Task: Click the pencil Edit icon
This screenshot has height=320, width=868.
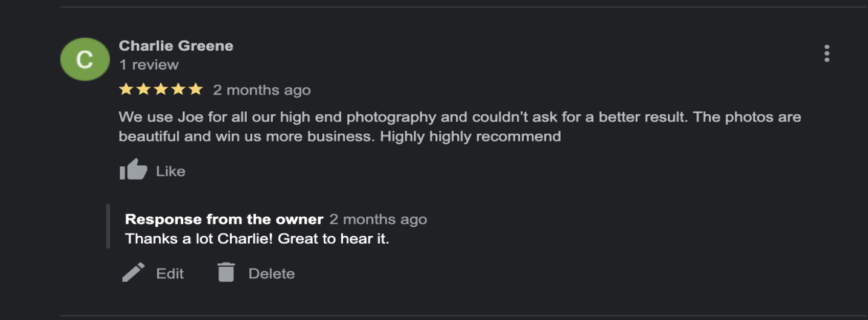Action: click(133, 273)
